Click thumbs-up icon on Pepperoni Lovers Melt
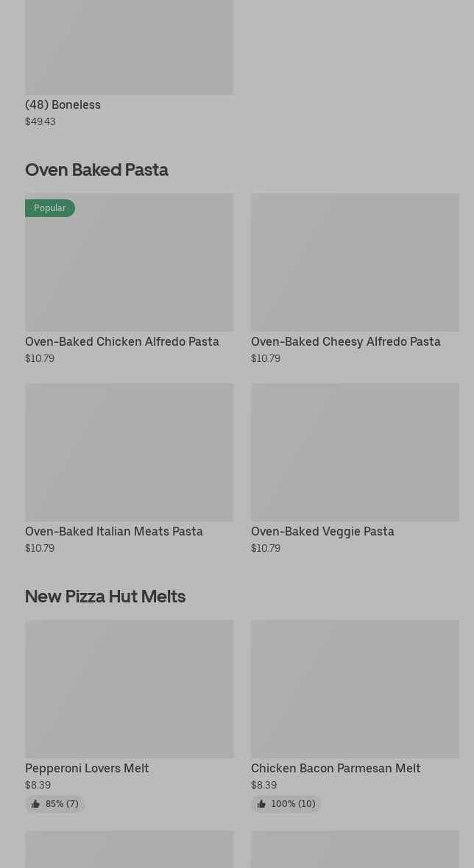The image size is (474, 868). coord(35,804)
